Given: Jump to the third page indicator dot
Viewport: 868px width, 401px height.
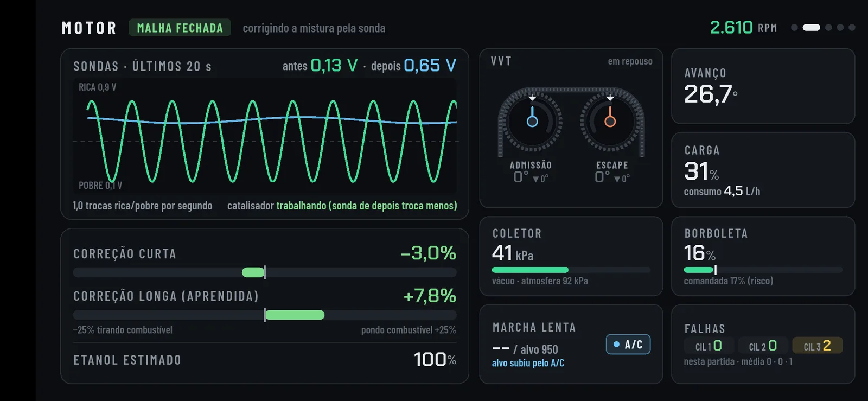Looking at the screenshot, I should tap(828, 28).
